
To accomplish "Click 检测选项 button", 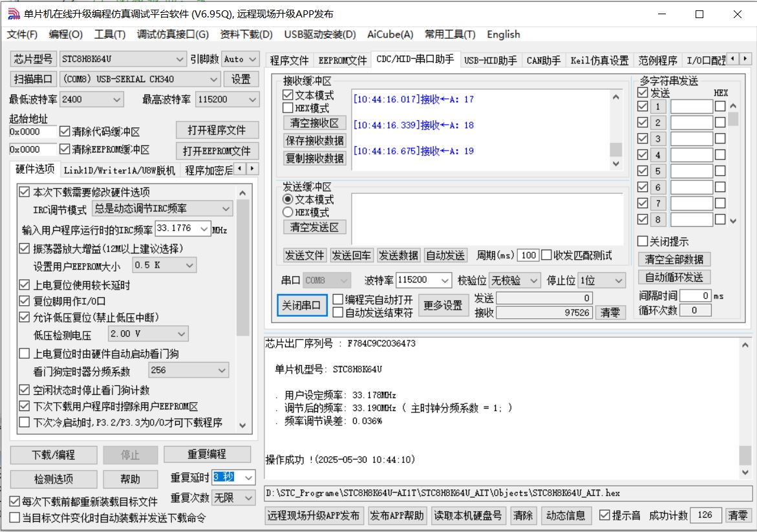I will click(53, 479).
